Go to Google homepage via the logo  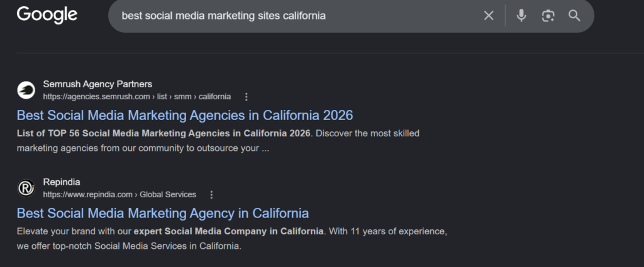click(47, 15)
